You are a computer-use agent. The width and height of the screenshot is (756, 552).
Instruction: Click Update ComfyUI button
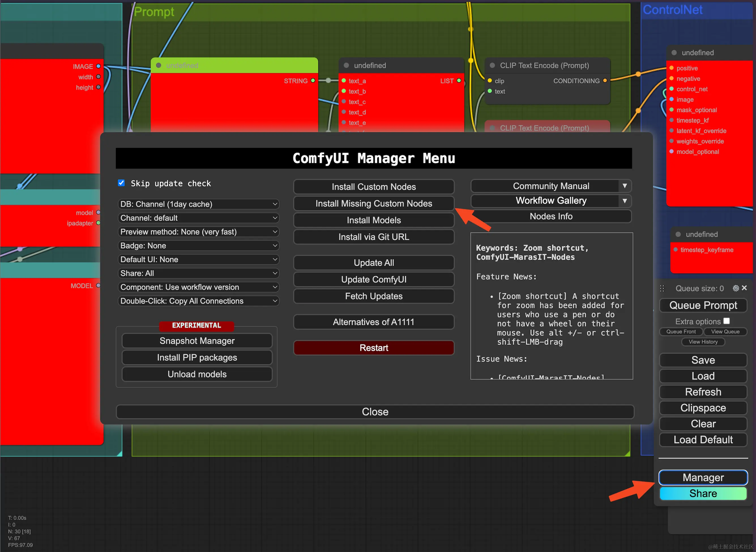[374, 279]
